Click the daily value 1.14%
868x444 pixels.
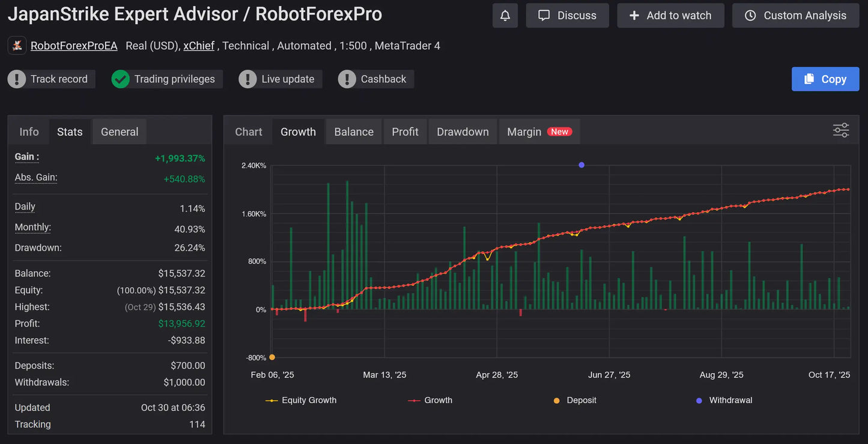193,208
